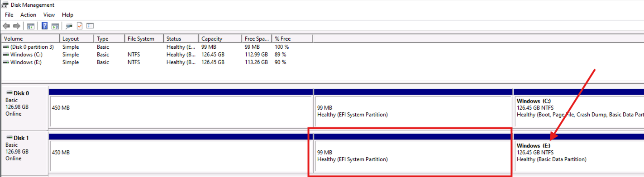Click drive icon beside (Disk 0 partition 3)

click(6, 47)
